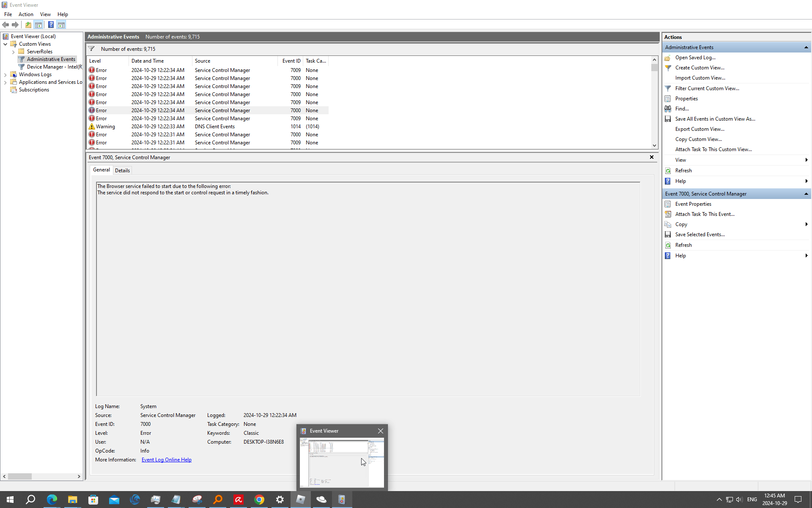Select Create Custom View in the Actions pane
Viewport: 812px width, 508px height.
point(700,67)
